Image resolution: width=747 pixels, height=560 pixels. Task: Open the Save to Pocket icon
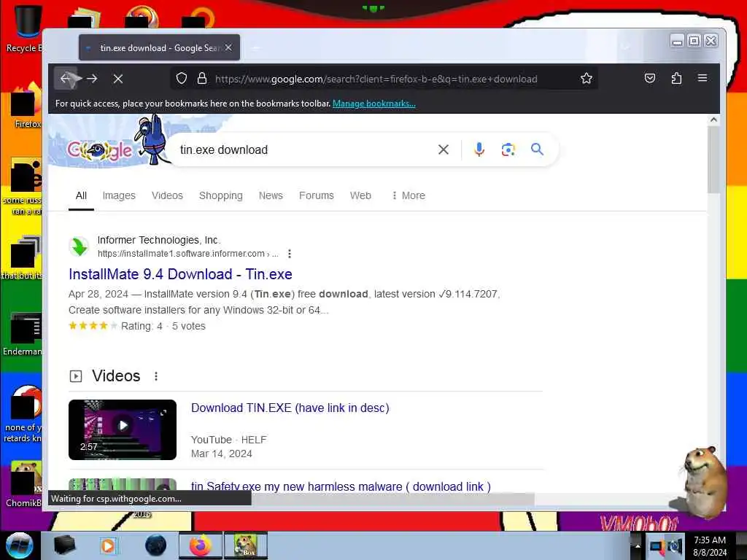click(x=650, y=78)
